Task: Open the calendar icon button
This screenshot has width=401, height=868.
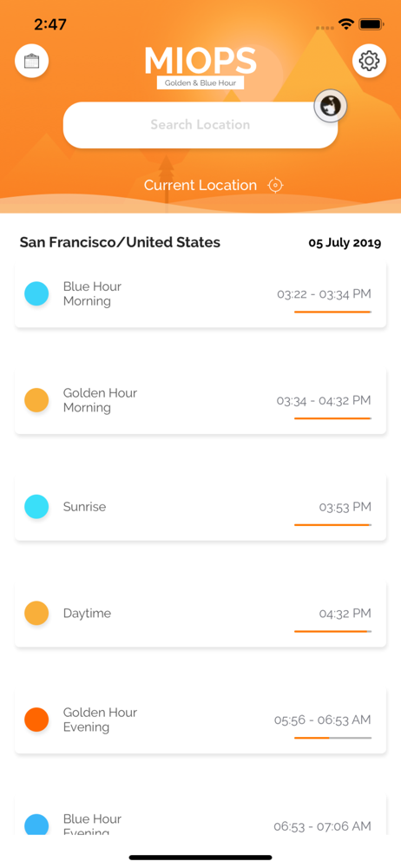Action: [x=31, y=61]
